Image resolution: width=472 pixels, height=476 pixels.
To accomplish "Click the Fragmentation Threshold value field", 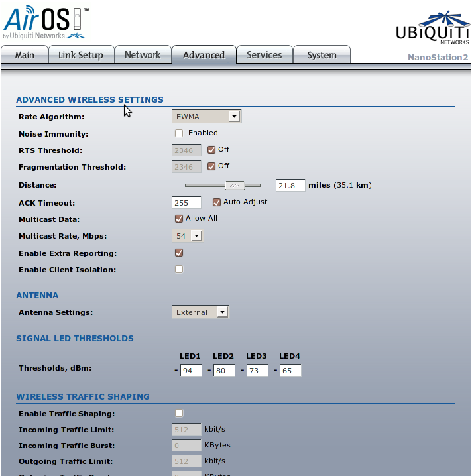I will click(x=186, y=167).
